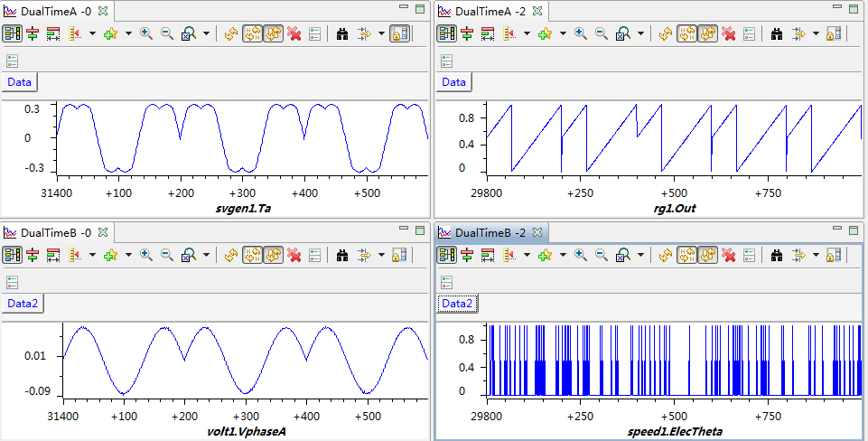Image resolution: width=868 pixels, height=441 pixels.
Task: Close the DualTimeB -0 tab
Action: pos(102,232)
